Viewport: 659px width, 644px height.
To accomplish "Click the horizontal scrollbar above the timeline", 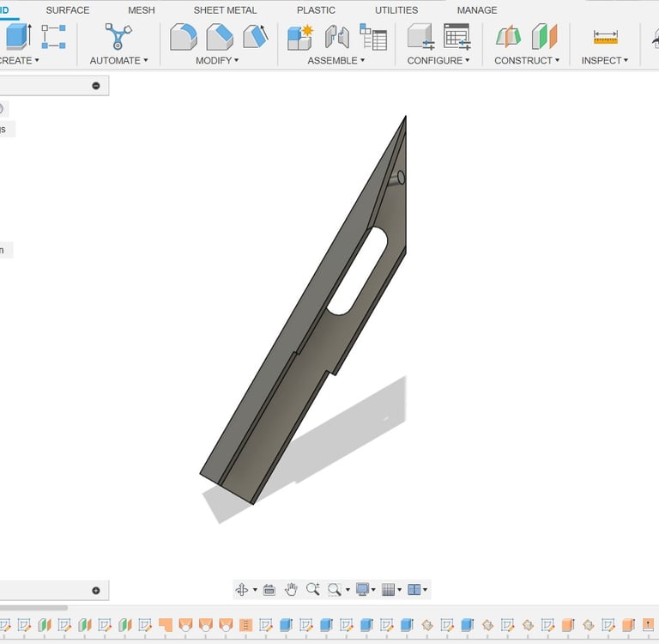I will [33, 608].
